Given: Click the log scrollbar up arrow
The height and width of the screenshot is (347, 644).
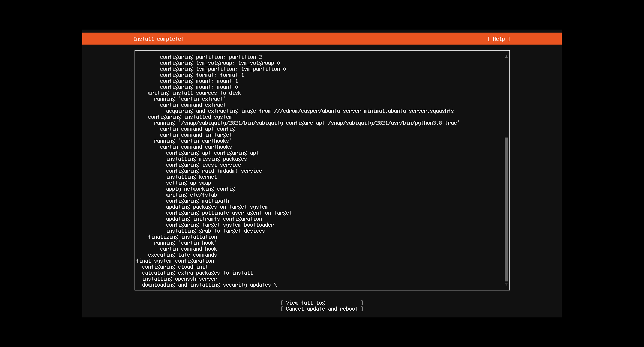Looking at the screenshot, I should pyautogui.click(x=506, y=57).
